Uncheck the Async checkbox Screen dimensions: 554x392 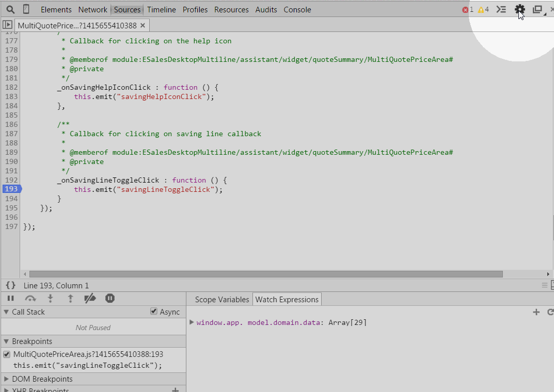pyautogui.click(x=154, y=311)
